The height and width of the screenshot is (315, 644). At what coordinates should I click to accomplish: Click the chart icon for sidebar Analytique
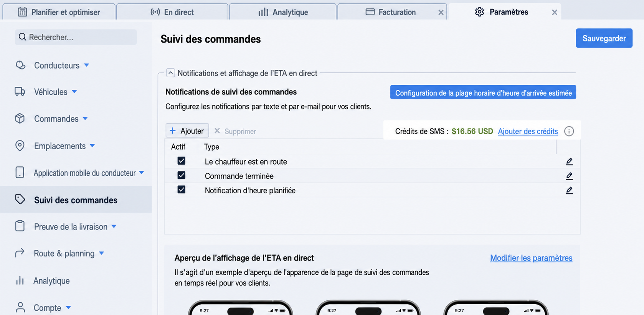20,280
